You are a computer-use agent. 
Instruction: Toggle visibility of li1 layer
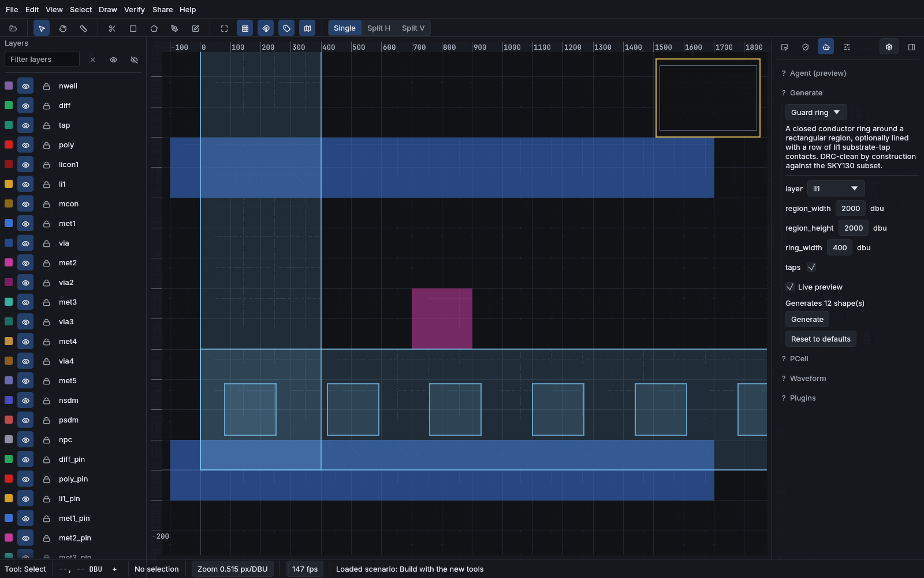(25, 184)
